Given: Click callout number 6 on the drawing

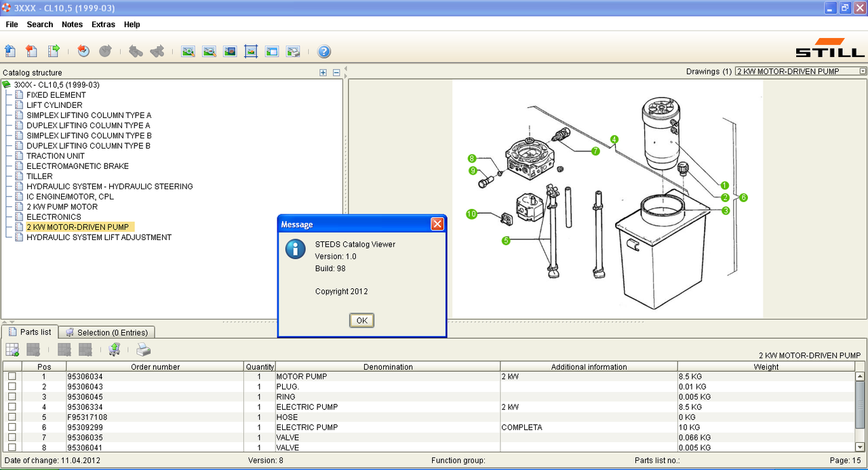Looking at the screenshot, I should coord(744,197).
